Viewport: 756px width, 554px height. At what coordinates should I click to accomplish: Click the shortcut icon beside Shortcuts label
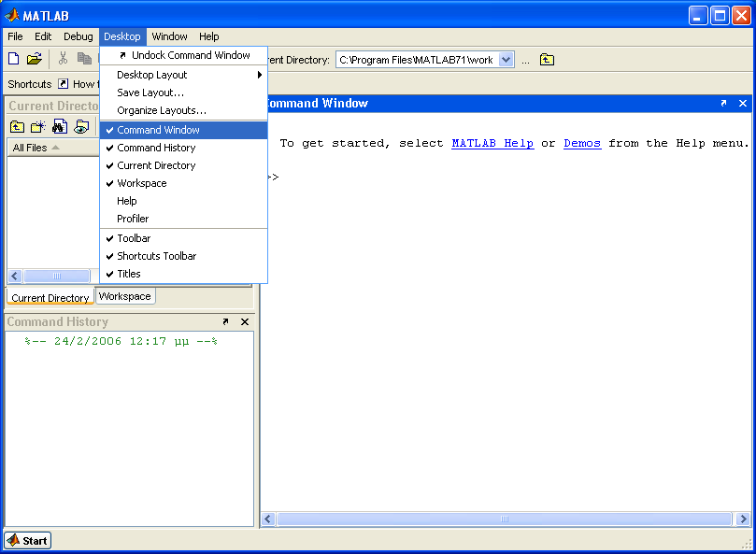pyautogui.click(x=64, y=84)
